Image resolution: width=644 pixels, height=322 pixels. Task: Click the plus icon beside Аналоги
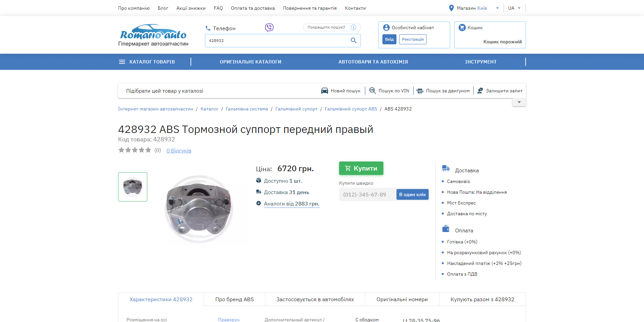(x=259, y=203)
